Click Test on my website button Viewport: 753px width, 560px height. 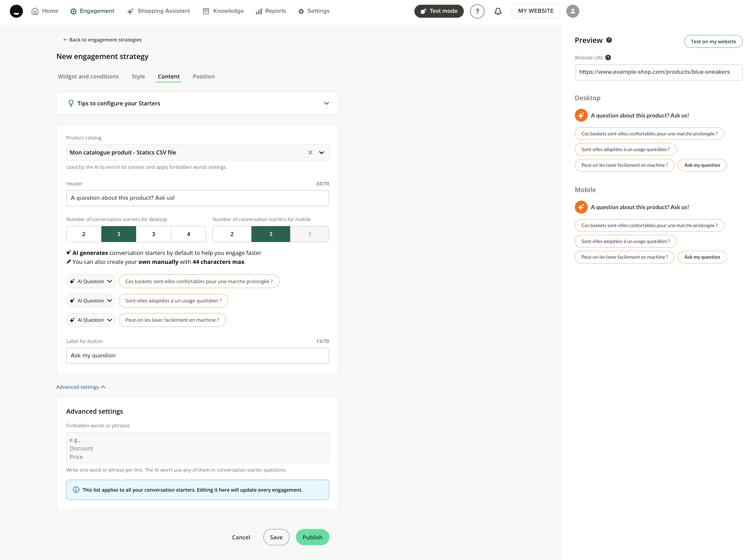(x=713, y=41)
